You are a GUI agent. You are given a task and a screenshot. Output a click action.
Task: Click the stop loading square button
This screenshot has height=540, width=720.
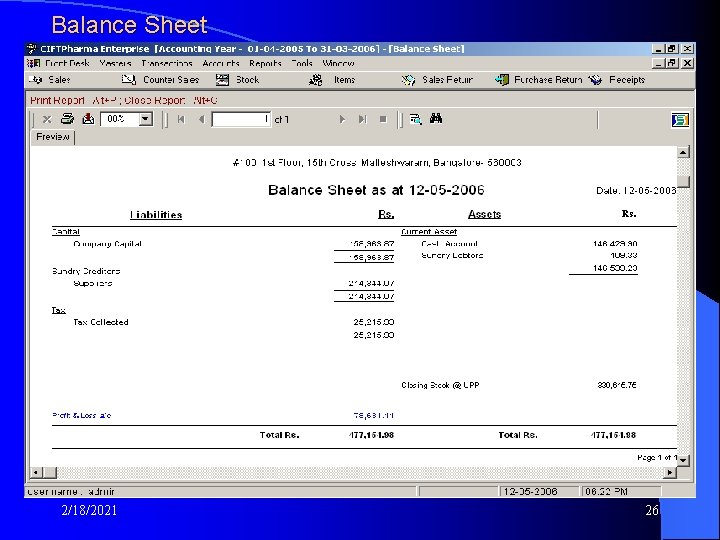point(383,119)
